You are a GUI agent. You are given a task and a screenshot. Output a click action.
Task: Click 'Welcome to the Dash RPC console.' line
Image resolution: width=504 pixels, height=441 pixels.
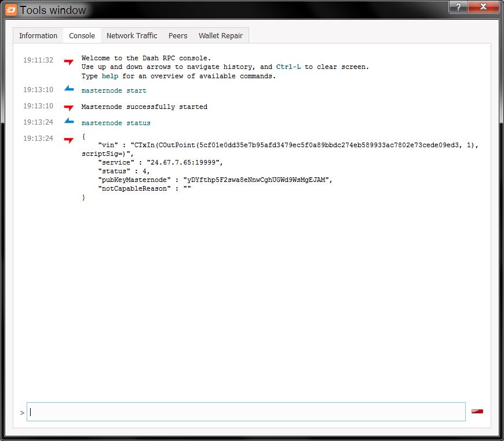point(146,58)
